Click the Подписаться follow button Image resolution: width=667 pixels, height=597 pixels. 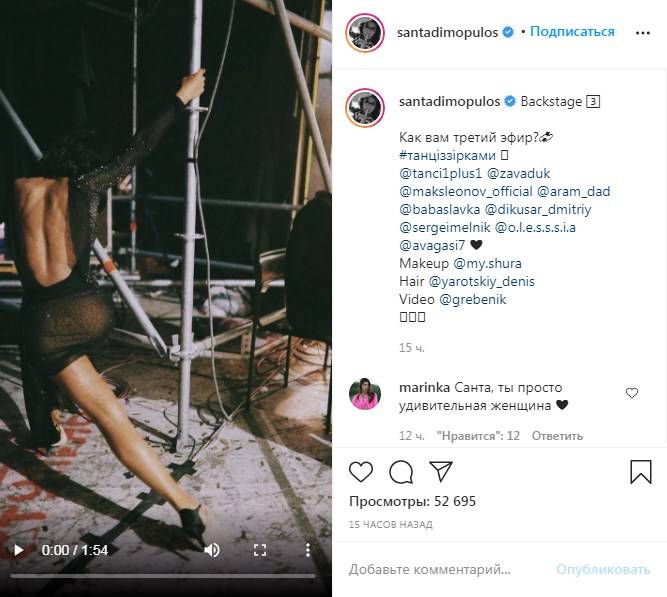(x=572, y=32)
